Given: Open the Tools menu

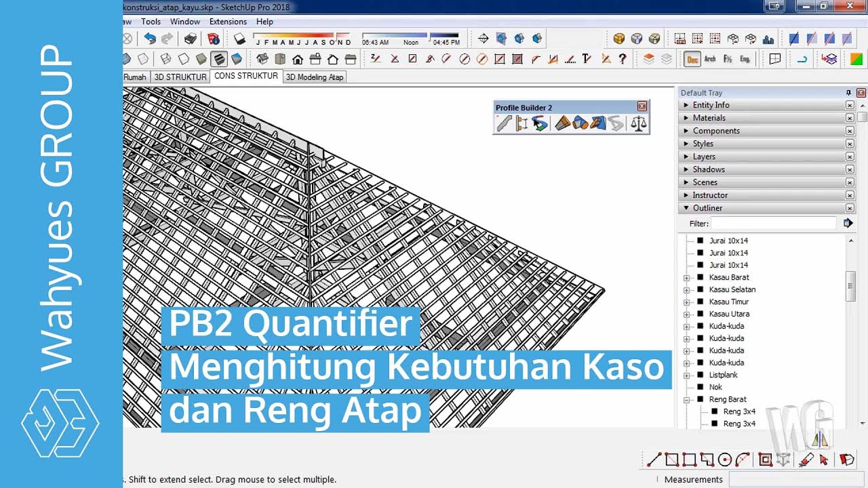Looking at the screenshot, I should (x=151, y=22).
